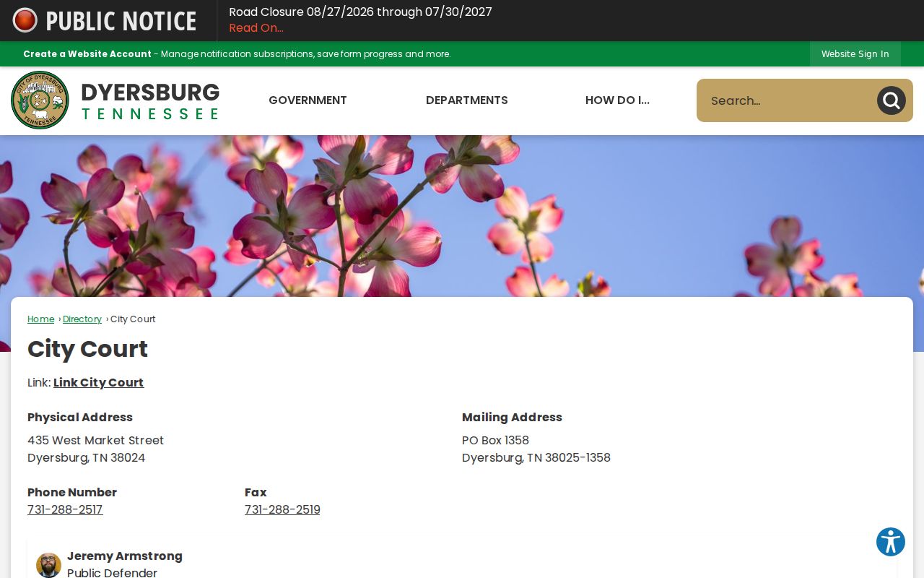Focus the Search input field
This screenshot has width=924, height=578.
(x=787, y=100)
